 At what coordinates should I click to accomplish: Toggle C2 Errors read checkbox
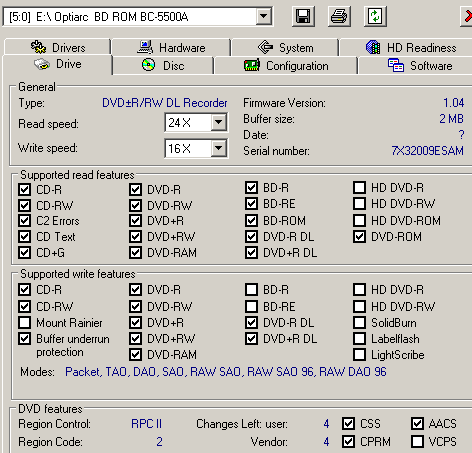click(x=24, y=221)
